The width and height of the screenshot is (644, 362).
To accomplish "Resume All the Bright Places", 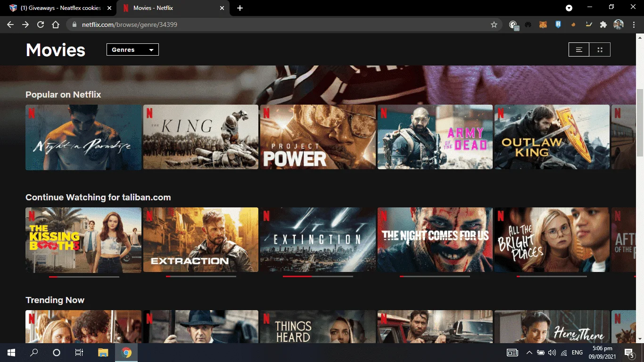I will point(552,240).
